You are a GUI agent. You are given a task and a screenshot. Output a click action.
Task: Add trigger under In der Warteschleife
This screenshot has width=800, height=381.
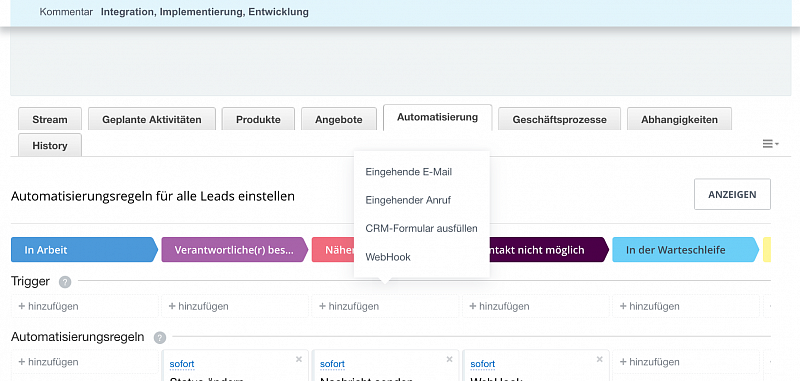point(649,306)
